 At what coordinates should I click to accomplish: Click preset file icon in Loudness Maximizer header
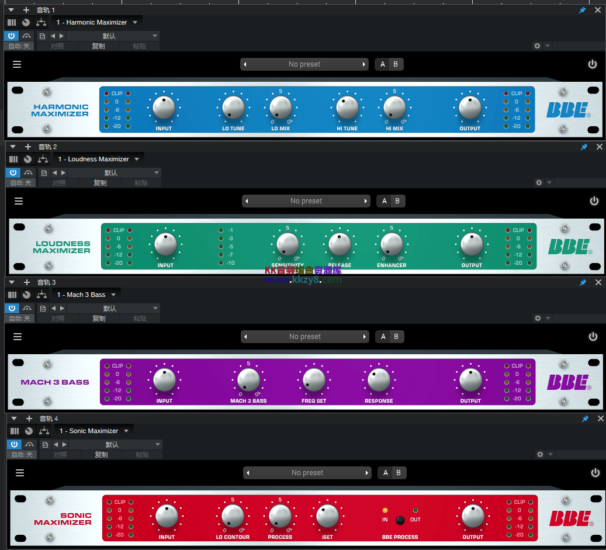[x=44, y=173]
